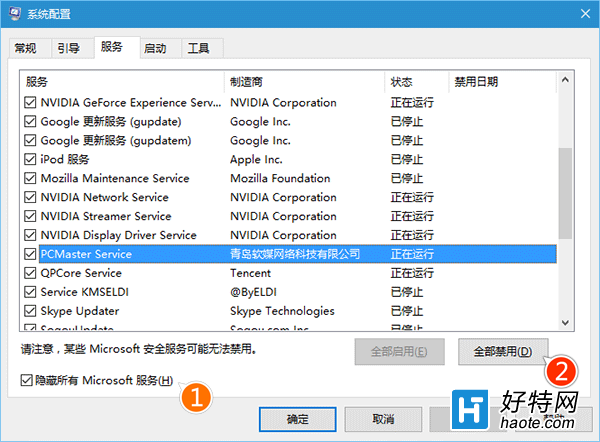Uncheck NVIDIA Display Driver Service checkbox
The width and height of the screenshot is (600, 442).
pos(30,235)
